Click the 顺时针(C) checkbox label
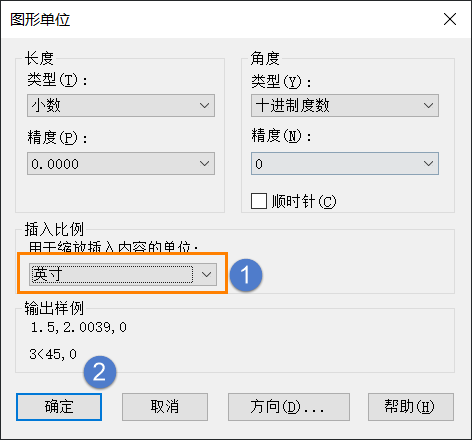Screen dimensions: 472x440 pyautogui.click(x=304, y=201)
